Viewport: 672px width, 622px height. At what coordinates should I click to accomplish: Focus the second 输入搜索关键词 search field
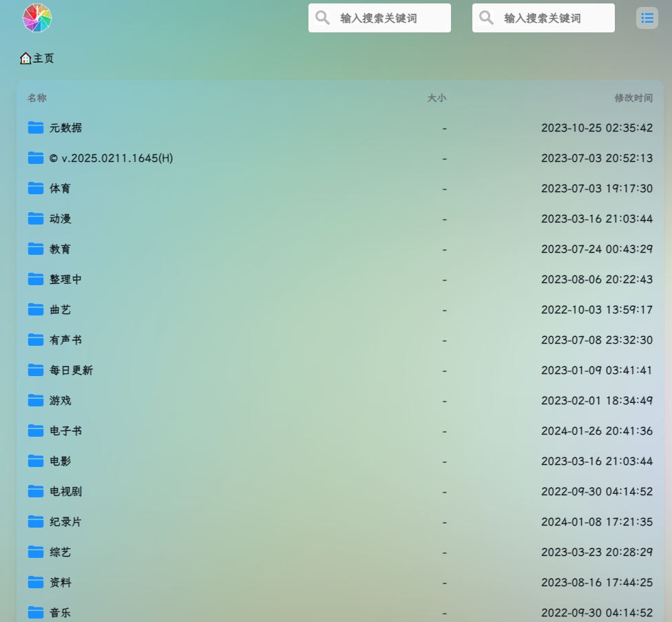point(543,18)
